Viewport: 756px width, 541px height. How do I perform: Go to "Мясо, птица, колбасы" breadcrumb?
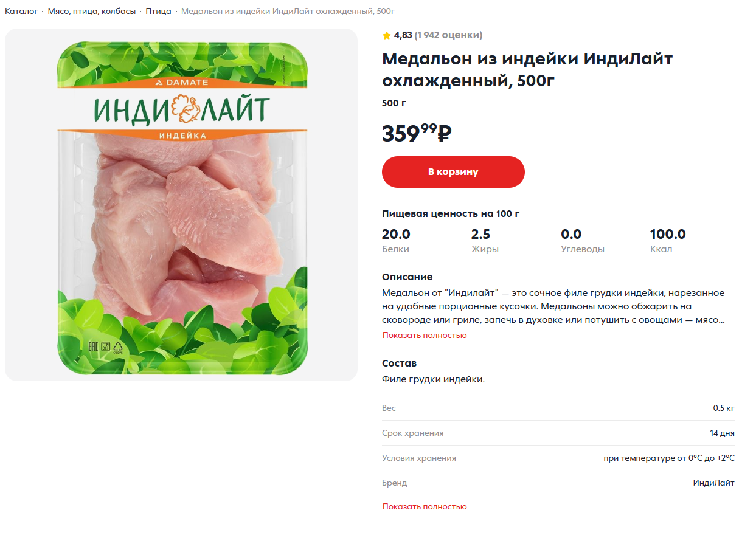coord(92,12)
